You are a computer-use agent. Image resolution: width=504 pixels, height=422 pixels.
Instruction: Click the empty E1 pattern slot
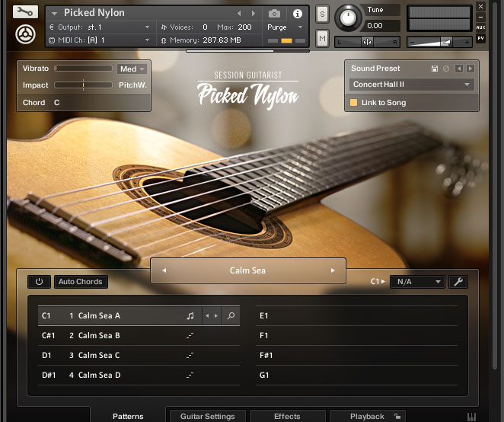357,316
